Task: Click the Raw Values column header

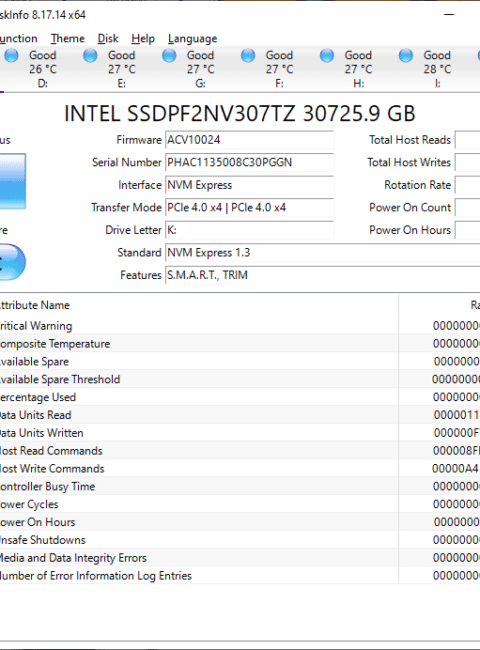Action: (x=440, y=305)
